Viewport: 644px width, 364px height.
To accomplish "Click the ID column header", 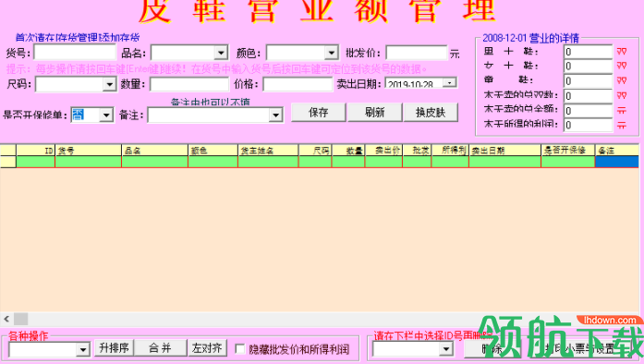I will (35, 151).
